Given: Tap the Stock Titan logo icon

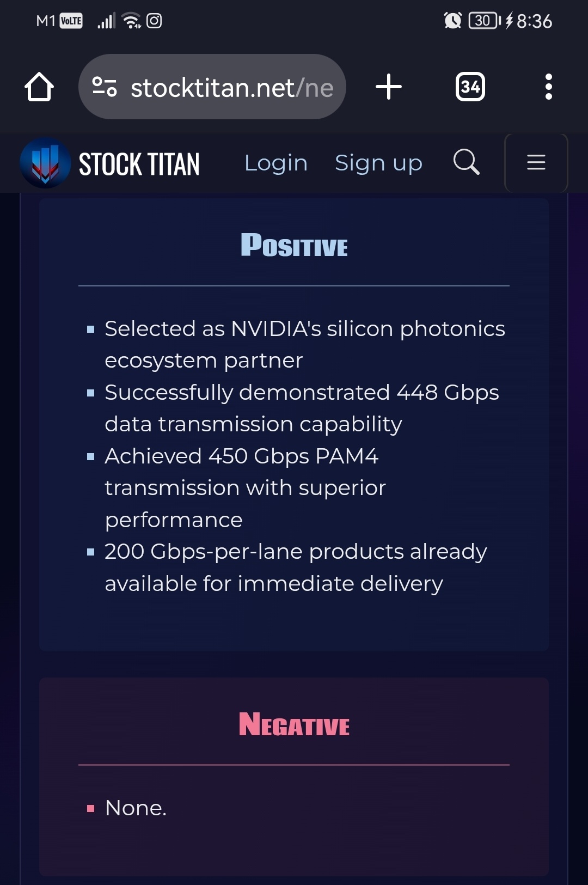Looking at the screenshot, I should (45, 163).
